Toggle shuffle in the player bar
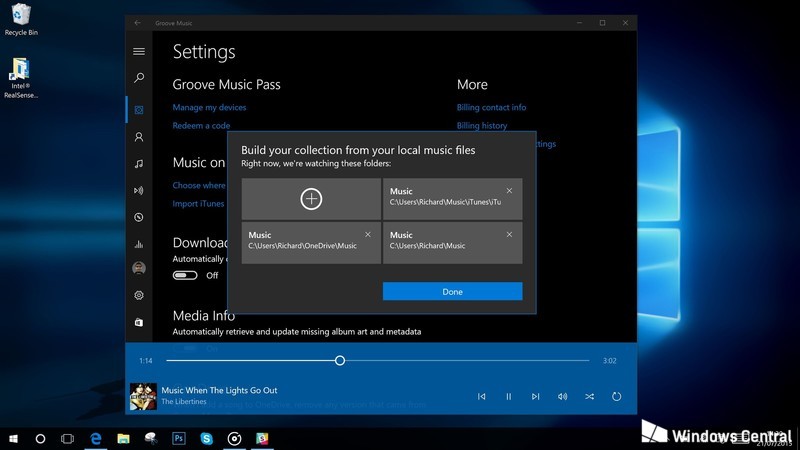Viewport: 800px width, 450px height. click(x=589, y=396)
